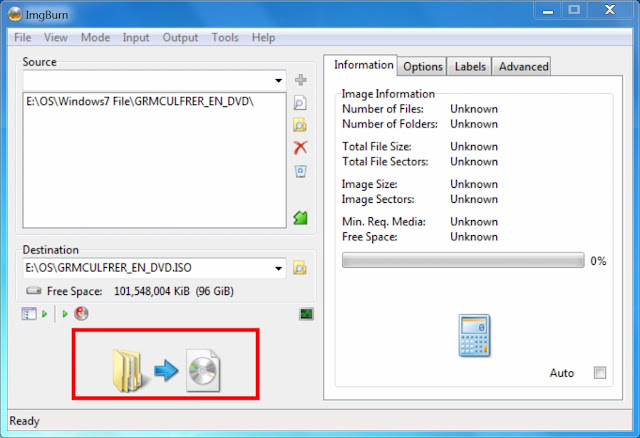Click the first green play arrow next to list icon
This screenshot has width=640, height=438.
coord(44,314)
